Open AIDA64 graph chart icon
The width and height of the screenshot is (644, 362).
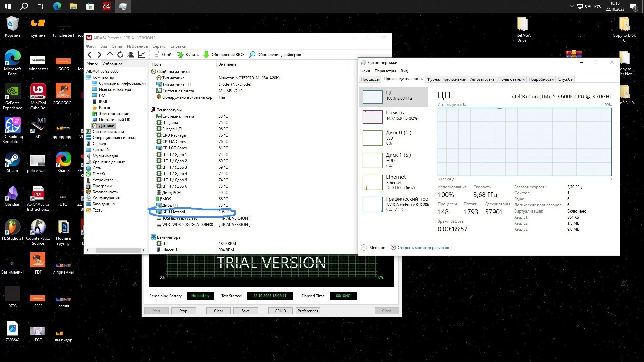coord(141,55)
